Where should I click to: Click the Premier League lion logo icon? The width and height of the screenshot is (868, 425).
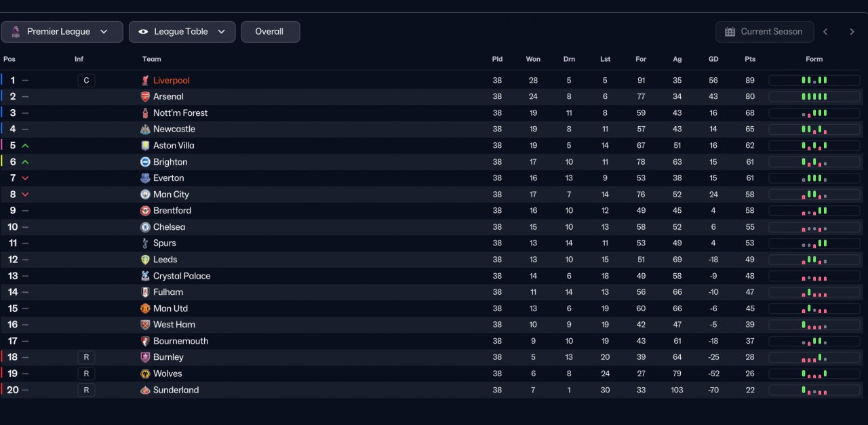(16, 32)
